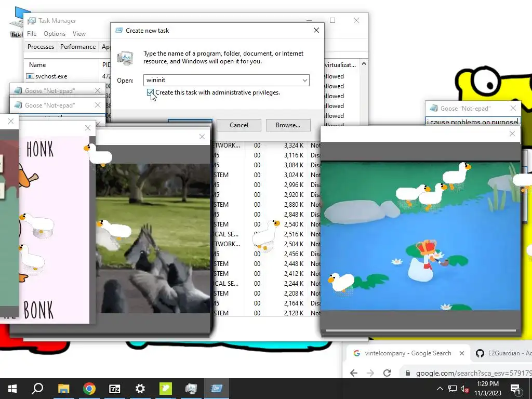
Task: Open File Explorer from the taskbar
Action: tap(63, 389)
